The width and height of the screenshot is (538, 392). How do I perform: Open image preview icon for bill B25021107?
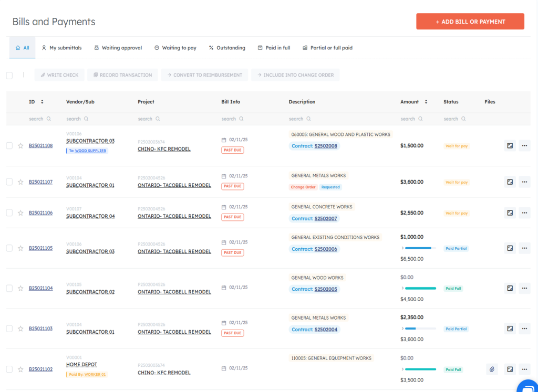[510, 182]
